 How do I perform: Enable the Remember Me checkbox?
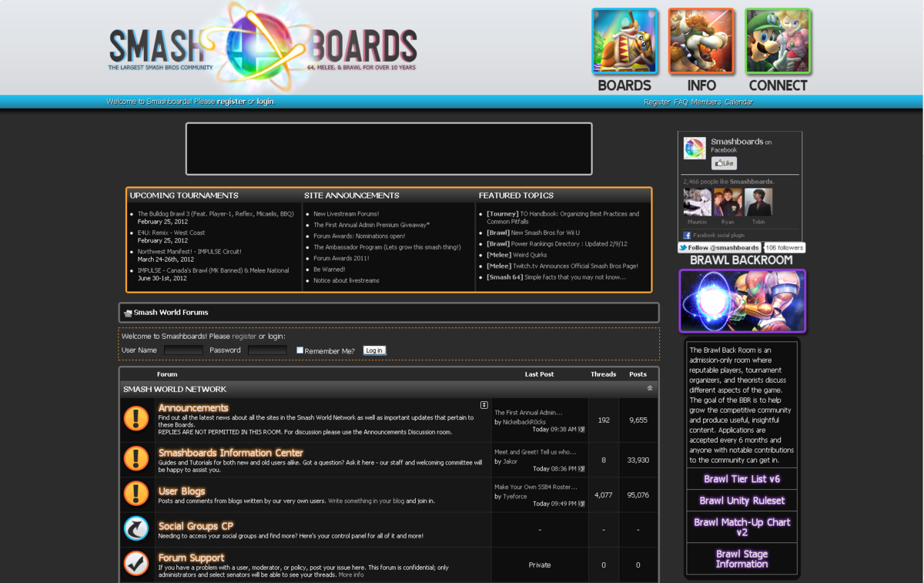click(x=300, y=350)
